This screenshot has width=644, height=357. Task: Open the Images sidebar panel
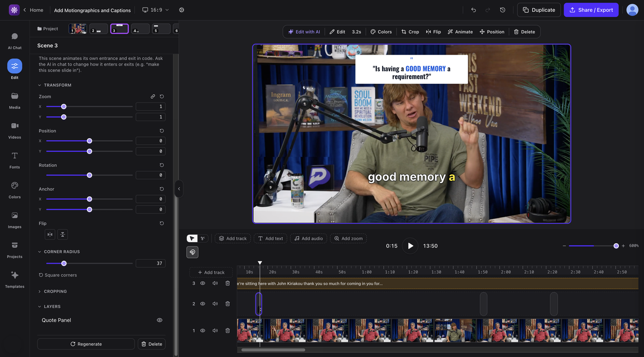point(14,220)
